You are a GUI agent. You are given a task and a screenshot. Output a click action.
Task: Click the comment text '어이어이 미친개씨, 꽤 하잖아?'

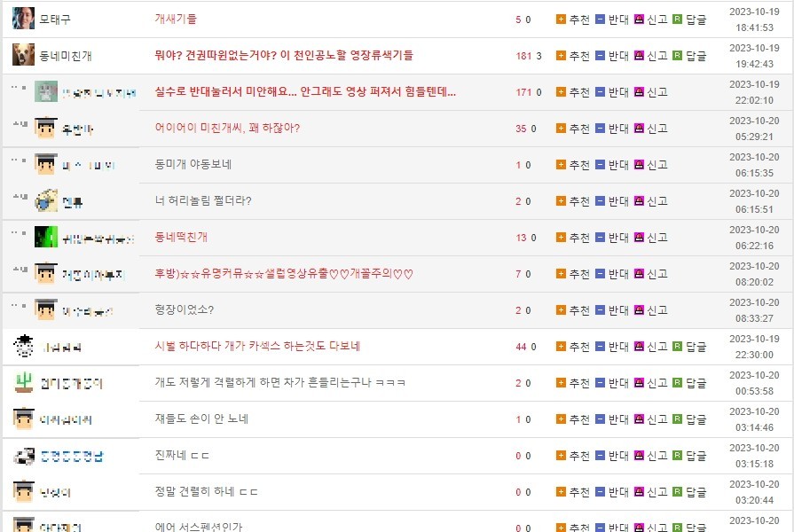(x=227, y=128)
